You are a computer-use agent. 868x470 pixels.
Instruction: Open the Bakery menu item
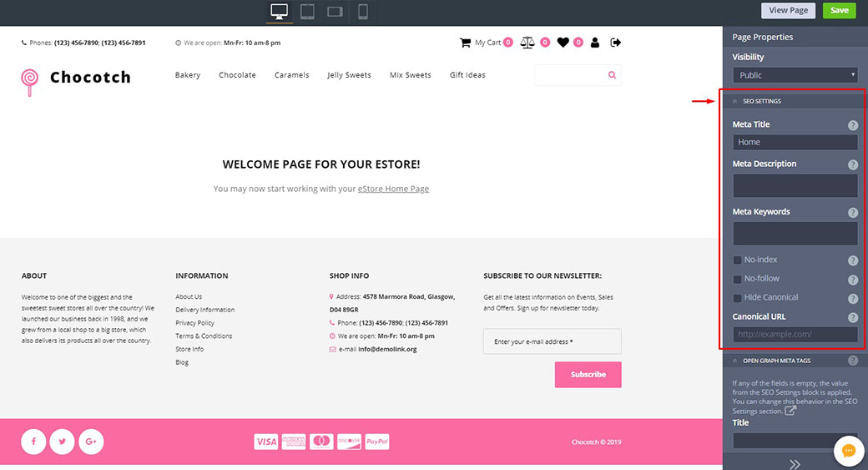coord(188,75)
